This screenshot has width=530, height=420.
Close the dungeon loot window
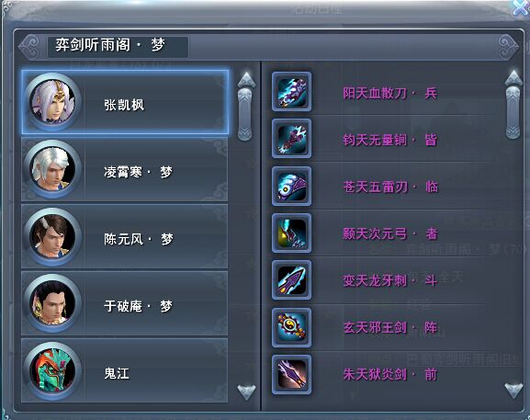point(521,7)
